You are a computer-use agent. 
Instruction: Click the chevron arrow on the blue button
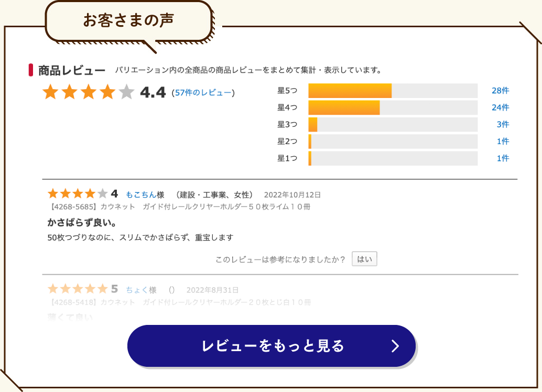(x=395, y=346)
